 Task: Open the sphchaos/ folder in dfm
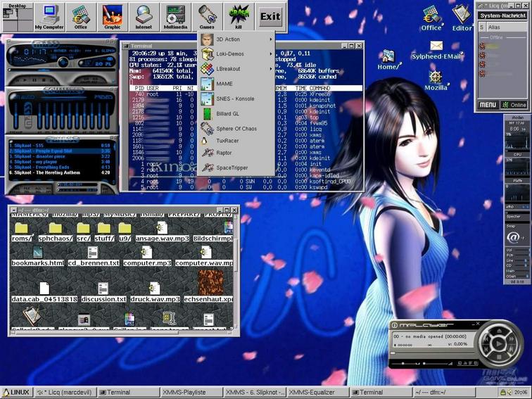coord(56,232)
